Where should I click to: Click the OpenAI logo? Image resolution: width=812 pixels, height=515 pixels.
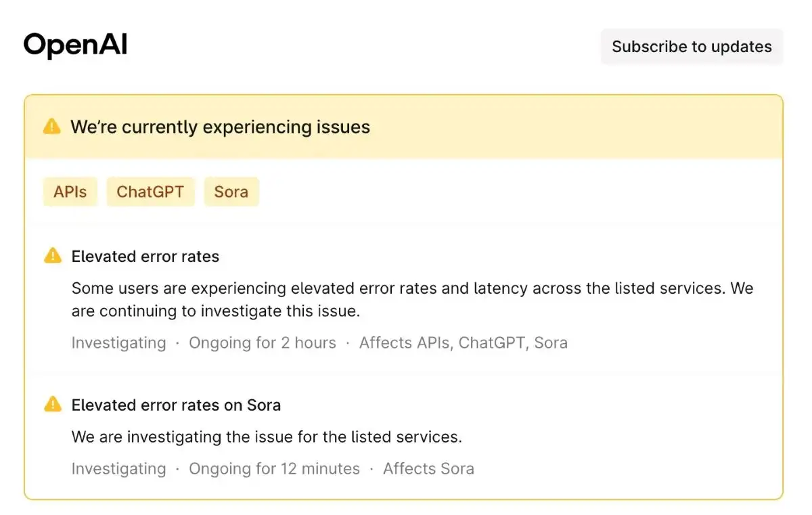pos(75,45)
